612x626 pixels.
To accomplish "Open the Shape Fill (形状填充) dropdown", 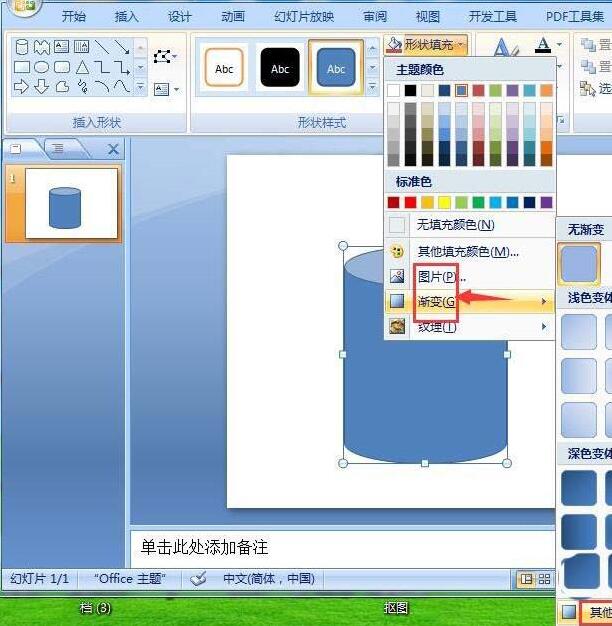I will point(426,44).
